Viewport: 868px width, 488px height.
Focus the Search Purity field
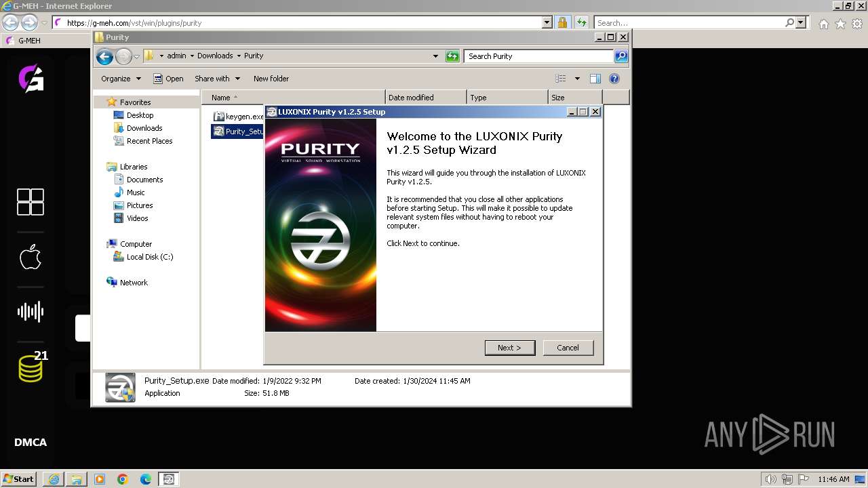click(x=539, y=56)
